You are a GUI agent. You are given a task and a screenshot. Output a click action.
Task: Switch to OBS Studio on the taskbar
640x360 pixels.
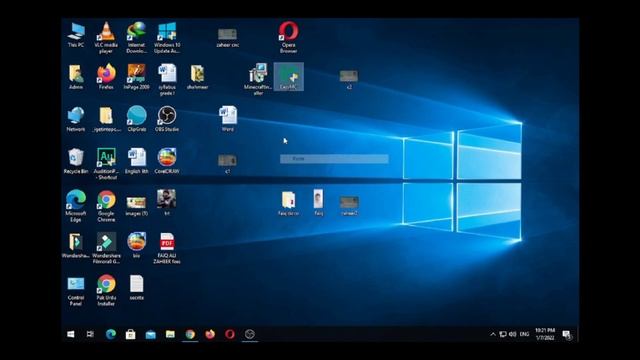click(x=250, y=334)
